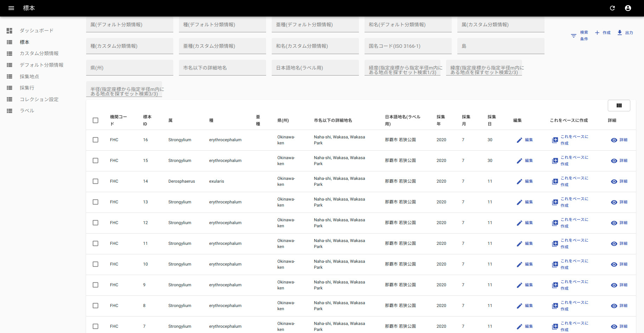Click the 作成 create button
The height and width of the screenshot is (333, 644).
(x=603, y=33)
